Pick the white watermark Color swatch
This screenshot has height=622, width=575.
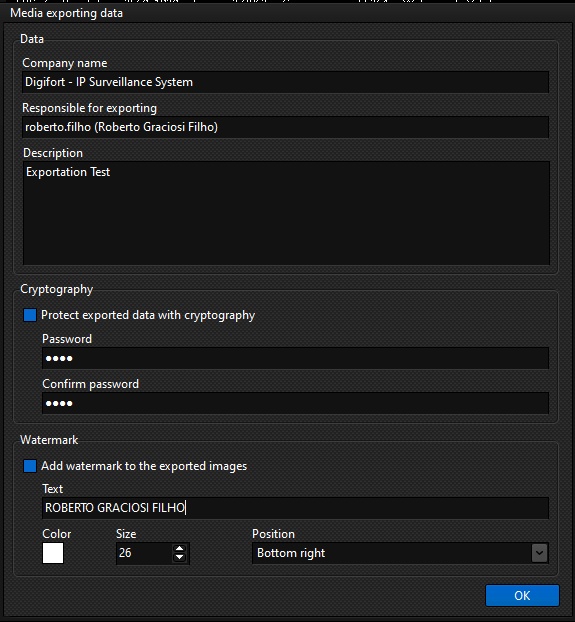[53, 553]
